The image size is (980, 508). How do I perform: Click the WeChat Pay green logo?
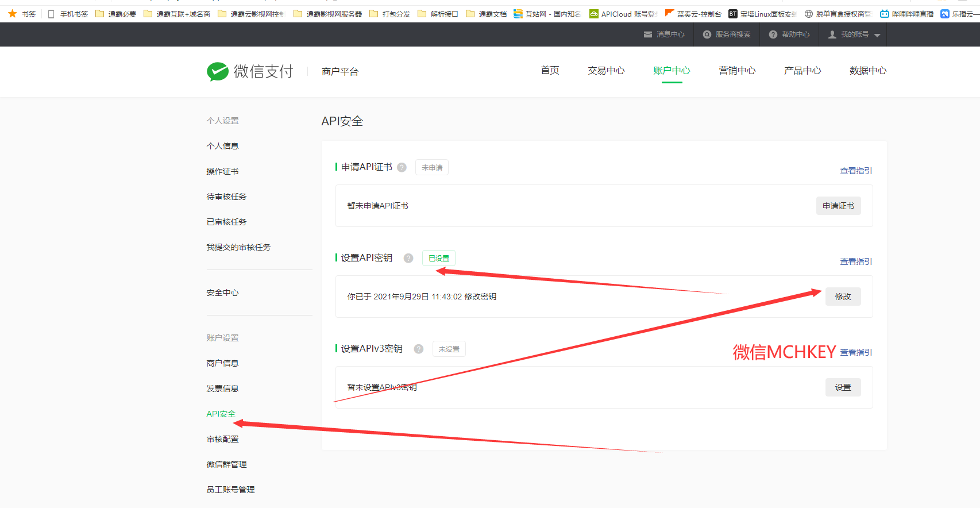218,71
